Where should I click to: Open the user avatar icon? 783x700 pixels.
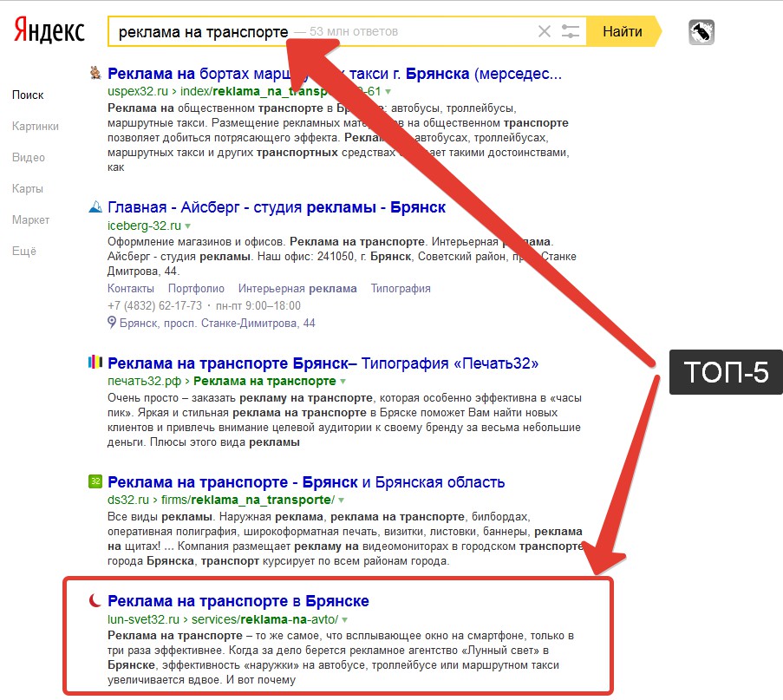pos(701,32)
